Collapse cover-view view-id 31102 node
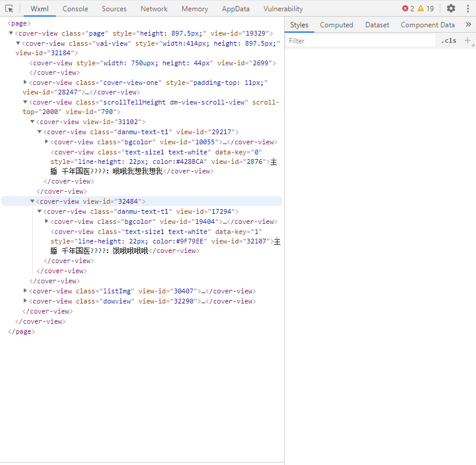This screenshot has height=465, width=476. point(33,122)
